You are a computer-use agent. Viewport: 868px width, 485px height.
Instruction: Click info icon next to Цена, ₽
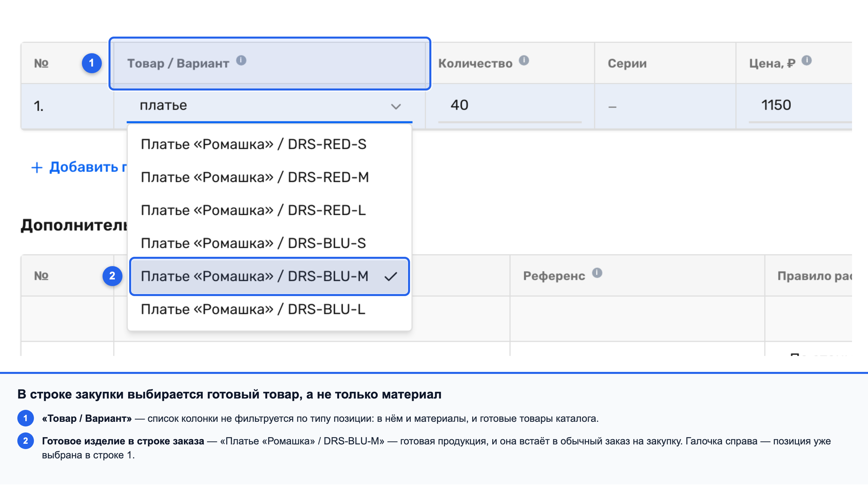[x=806, y=61]
